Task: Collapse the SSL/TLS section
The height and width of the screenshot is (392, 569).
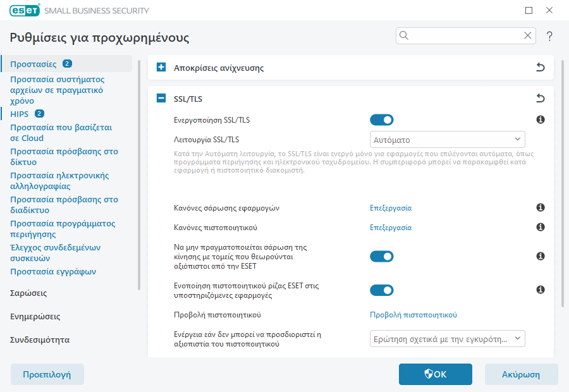Action: [160, 99]
